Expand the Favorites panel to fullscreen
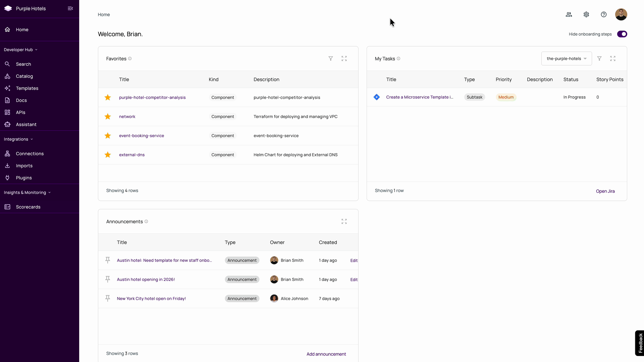 pyautogui.click(x=344, y=59)
